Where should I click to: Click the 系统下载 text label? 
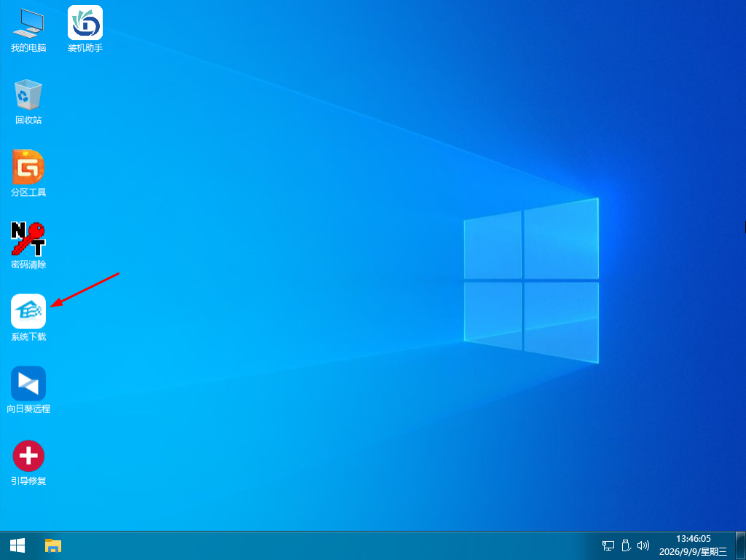pos(28,337)
